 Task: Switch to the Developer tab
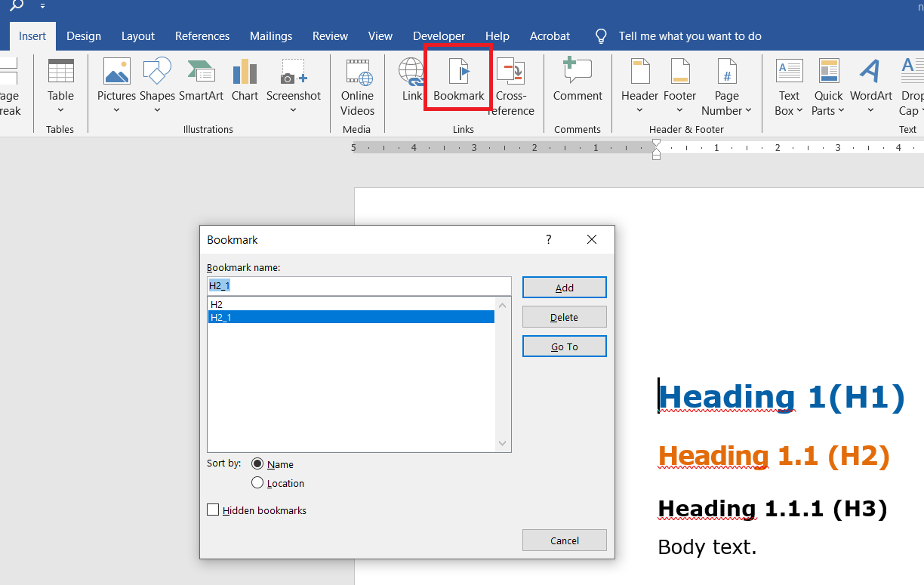click(439, 36)
